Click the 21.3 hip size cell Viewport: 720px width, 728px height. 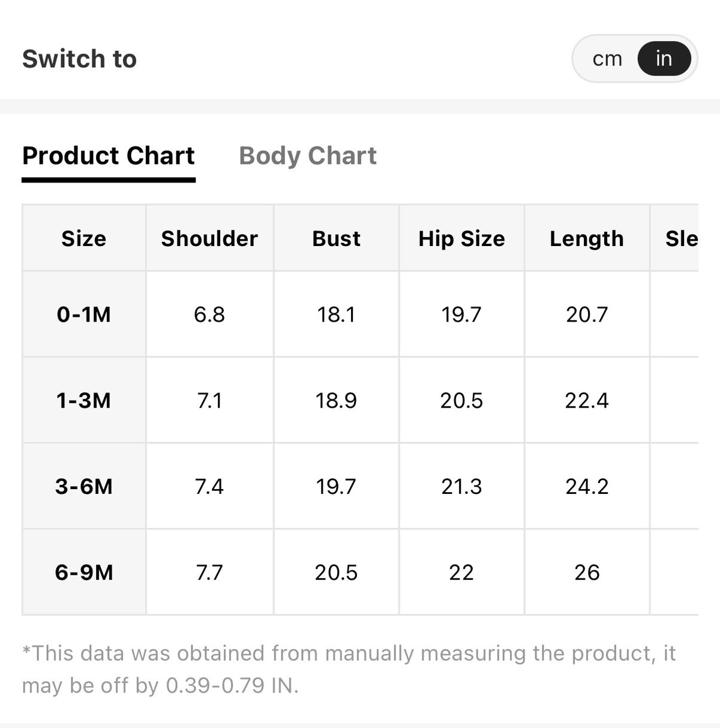pyautogui.click(x=461, y=486)
